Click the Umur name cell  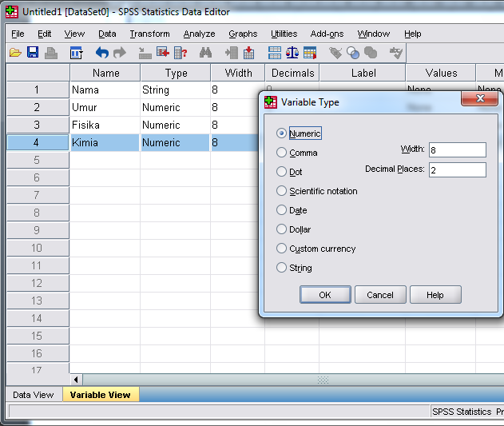point(105,107)
